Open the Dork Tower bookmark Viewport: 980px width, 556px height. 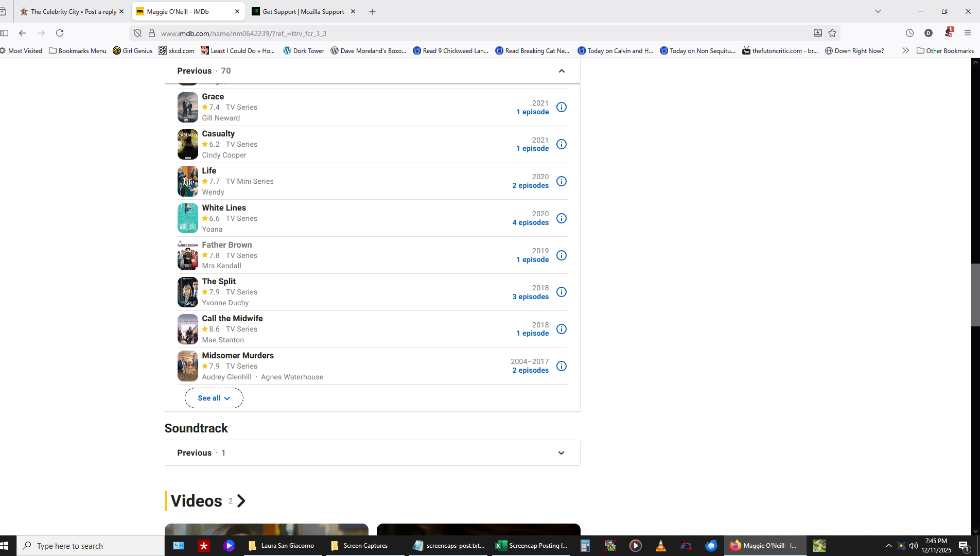[304, 50]
